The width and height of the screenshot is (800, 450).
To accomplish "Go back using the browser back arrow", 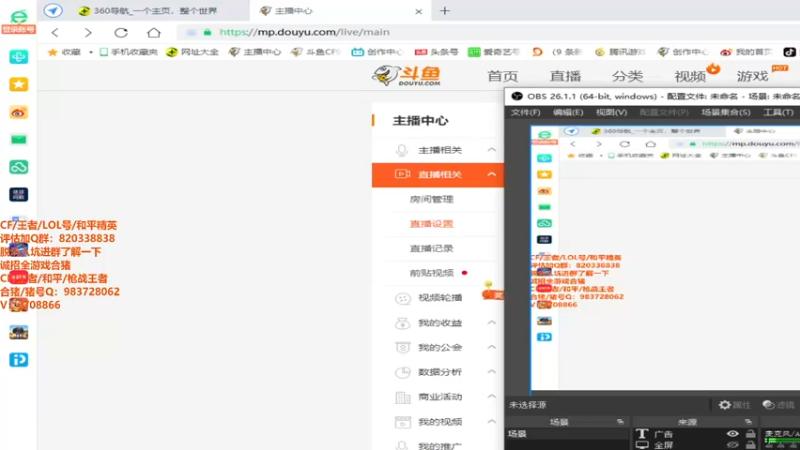I will (55, 33).
